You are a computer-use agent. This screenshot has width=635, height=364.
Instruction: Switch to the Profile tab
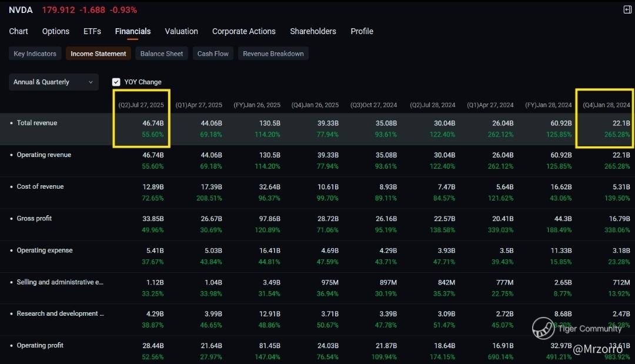pos(362,31)
